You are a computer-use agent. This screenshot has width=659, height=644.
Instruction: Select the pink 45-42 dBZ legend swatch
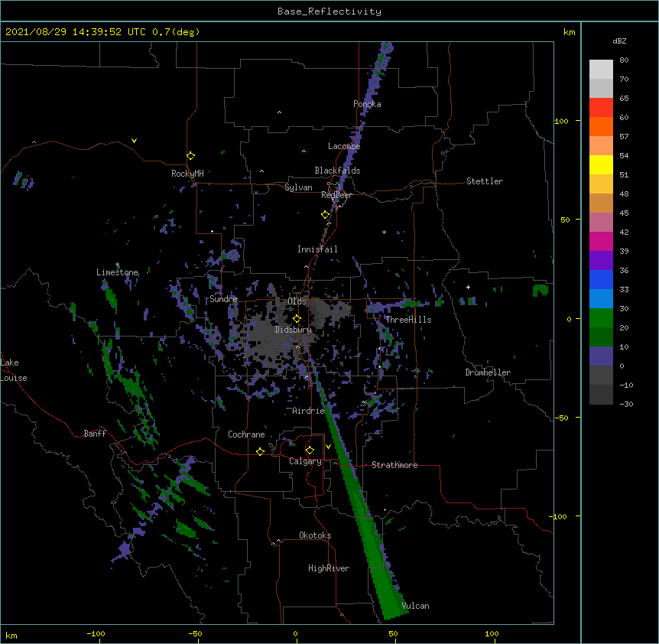tap(601, 223)
